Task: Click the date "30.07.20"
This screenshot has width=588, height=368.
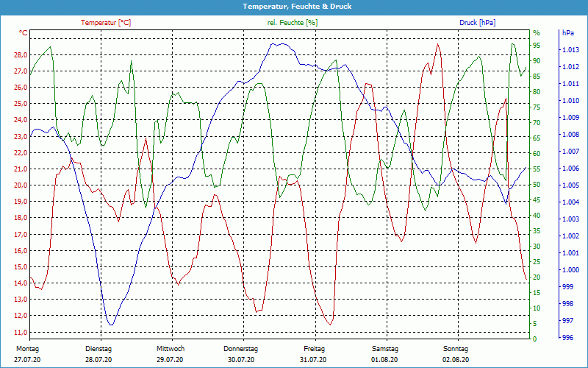Action: [241, 360]
